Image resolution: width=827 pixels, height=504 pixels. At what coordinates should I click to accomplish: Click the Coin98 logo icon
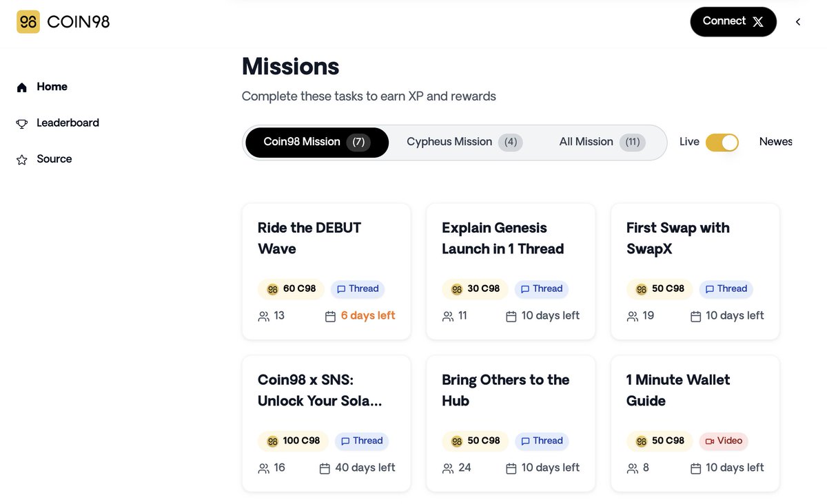tap(28, 22)
